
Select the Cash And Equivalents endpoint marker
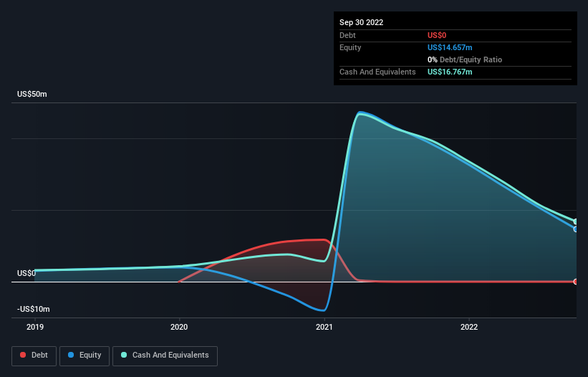pyautogui.click(x=576, y=221)
